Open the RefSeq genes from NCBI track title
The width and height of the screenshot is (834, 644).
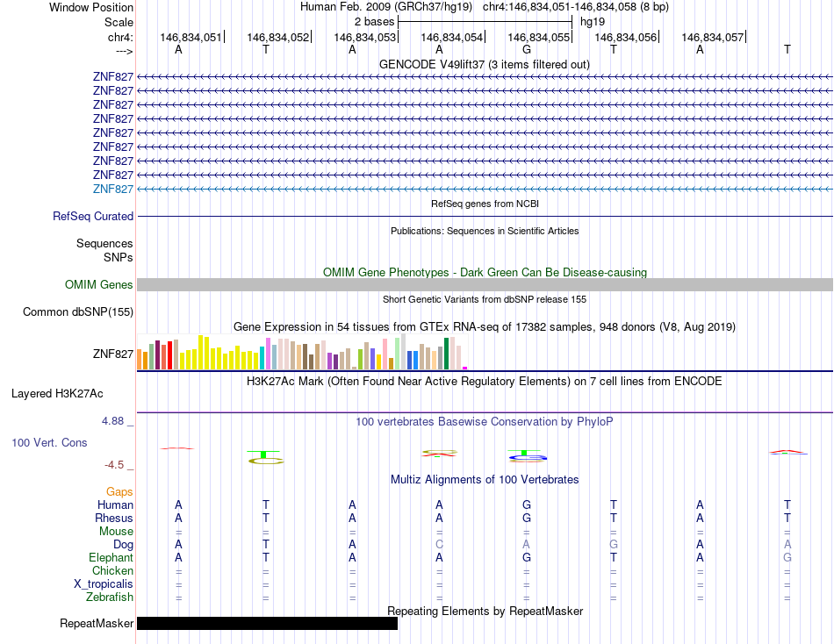[485, 204]
